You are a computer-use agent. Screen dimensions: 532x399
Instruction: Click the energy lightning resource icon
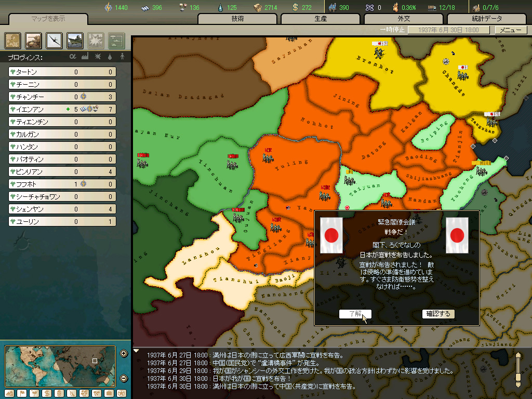click(x=108, y=7)
